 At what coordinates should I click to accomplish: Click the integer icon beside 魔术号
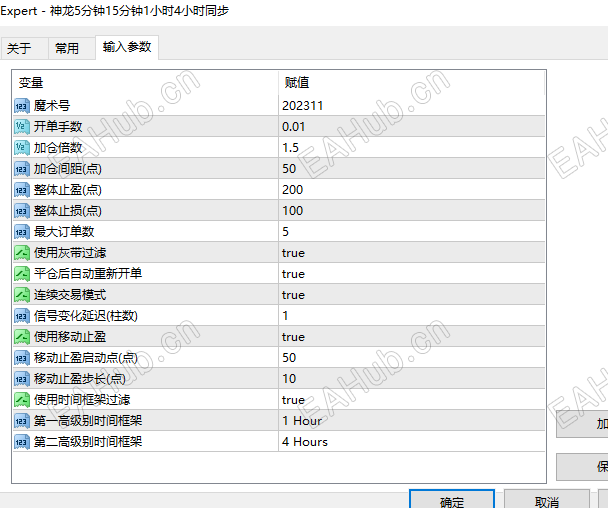pyautogui.click(x=22, y=106)
